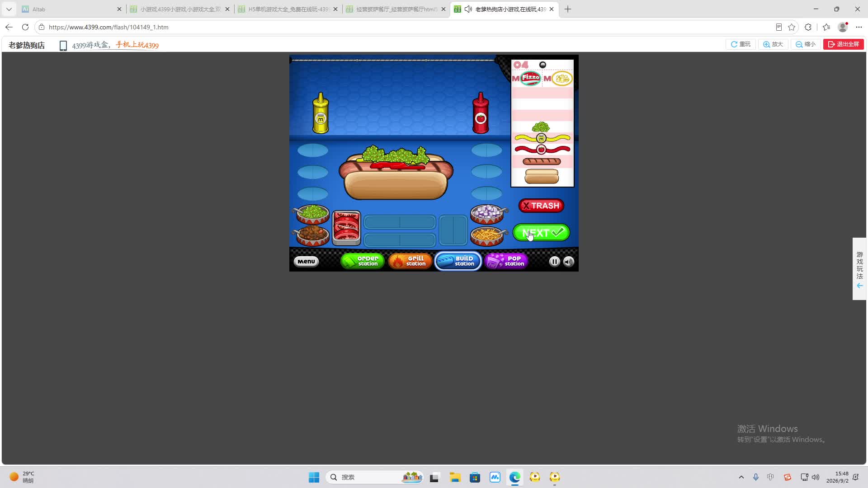The width and height of the screenshot is (868, 488).
Task: Grab the green relish bowl
Action: pos(312,213)
